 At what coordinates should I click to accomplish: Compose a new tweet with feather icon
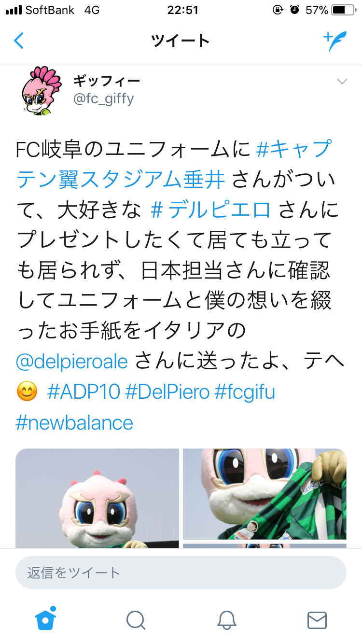tap(335, 41)
